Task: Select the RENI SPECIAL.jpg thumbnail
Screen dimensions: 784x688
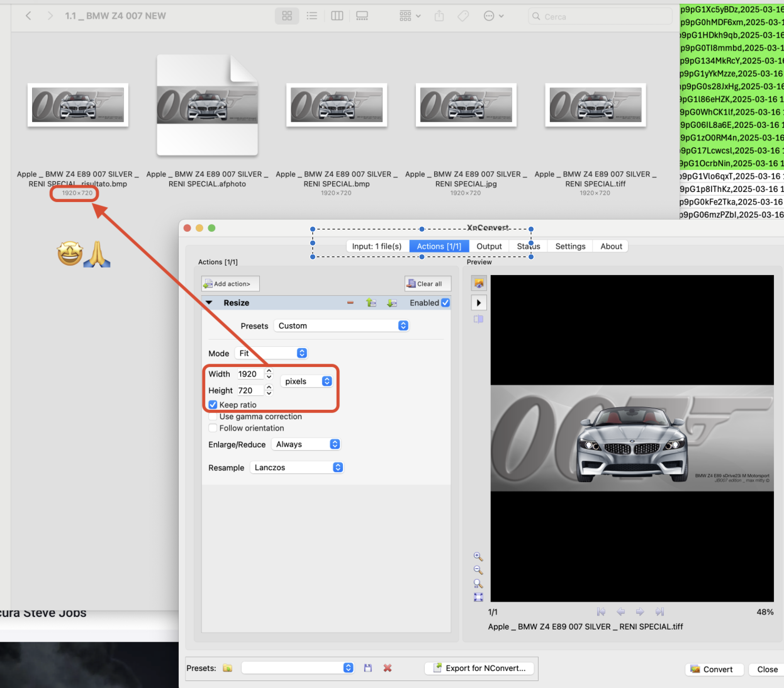Action: tap(466, 105)
